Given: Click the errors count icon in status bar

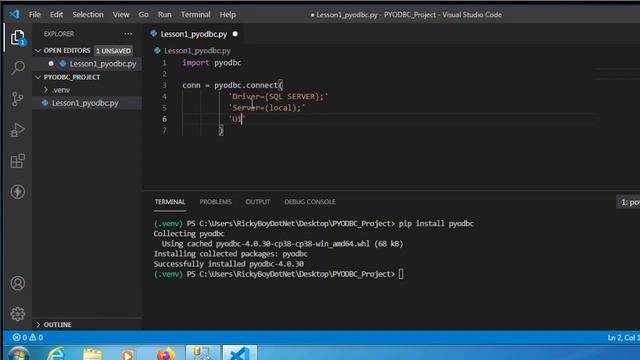Looking at the screenshot, I should click(16, 337).
